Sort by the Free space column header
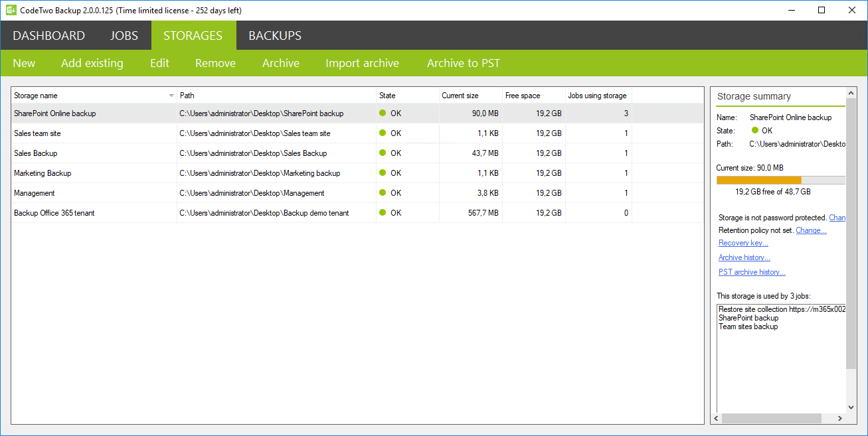 pos(534,96)
